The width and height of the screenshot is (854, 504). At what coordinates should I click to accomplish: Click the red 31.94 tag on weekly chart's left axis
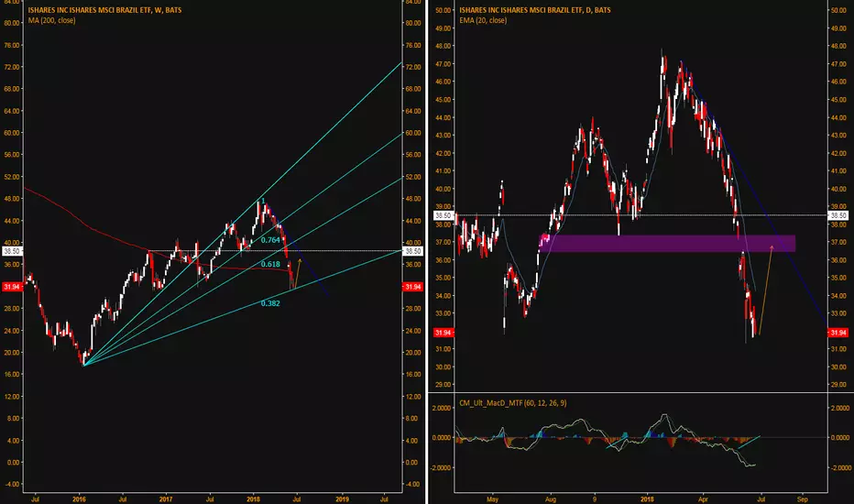tap(11, 287)
